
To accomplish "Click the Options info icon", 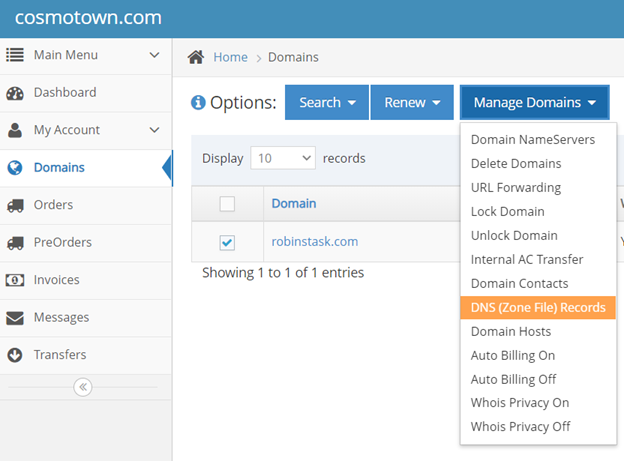I will click(198, 103).
